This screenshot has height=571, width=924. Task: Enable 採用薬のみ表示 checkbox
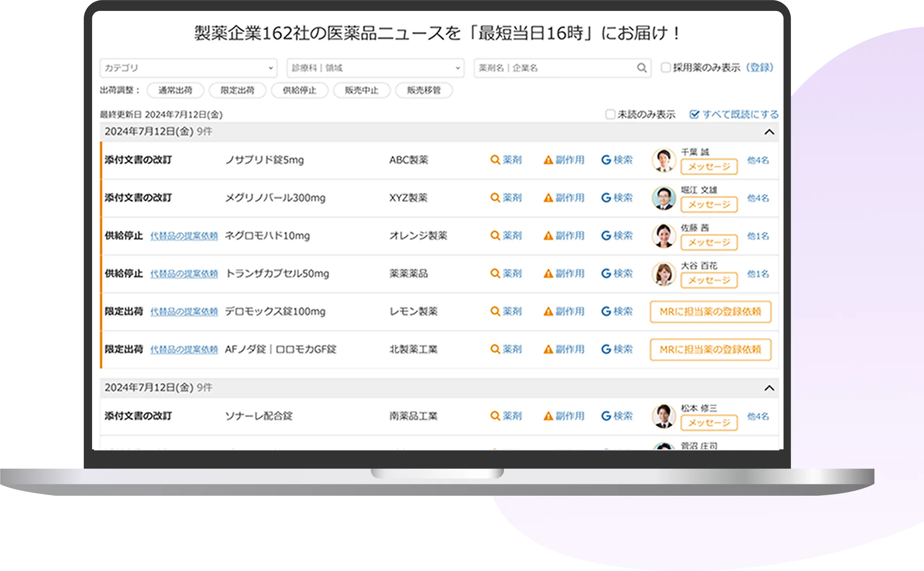(x=665, y=68)
